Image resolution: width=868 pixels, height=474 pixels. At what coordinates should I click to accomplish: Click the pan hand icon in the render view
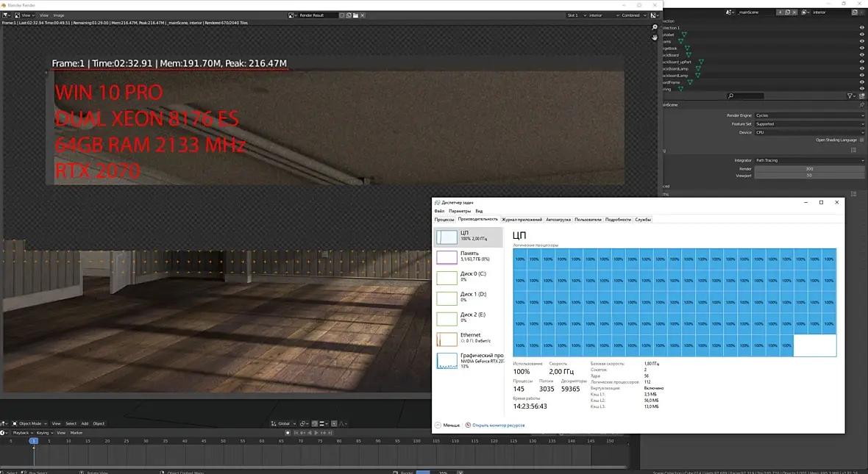coord(655,37)
